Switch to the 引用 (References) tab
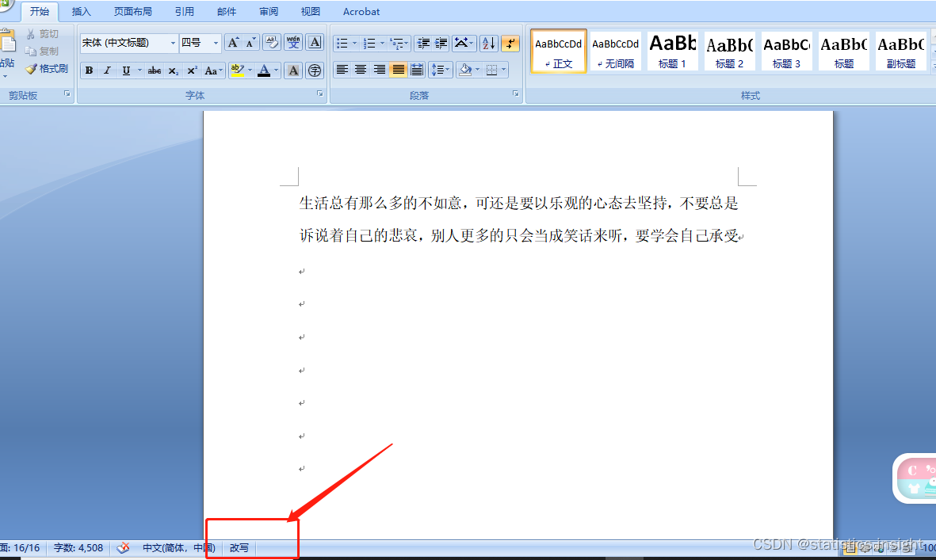This screenshot has height=560, width=936. tap(184, 11)
